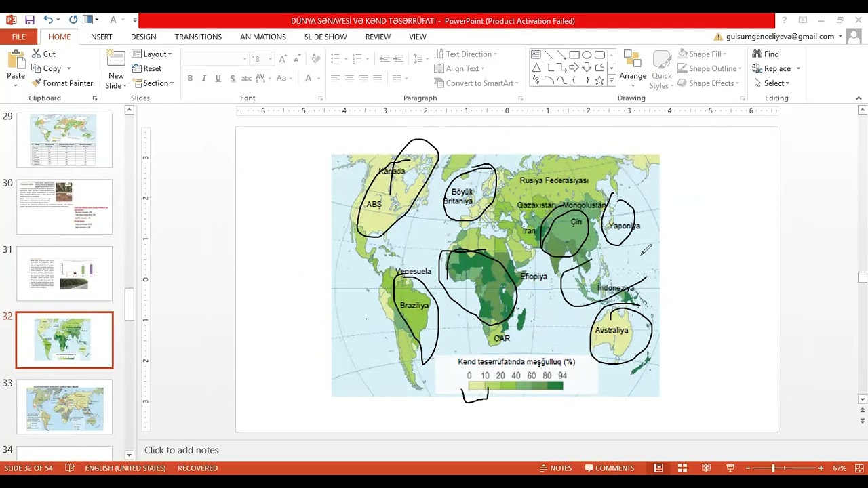Select the Line shape in gallery

[x=549, y=55]
